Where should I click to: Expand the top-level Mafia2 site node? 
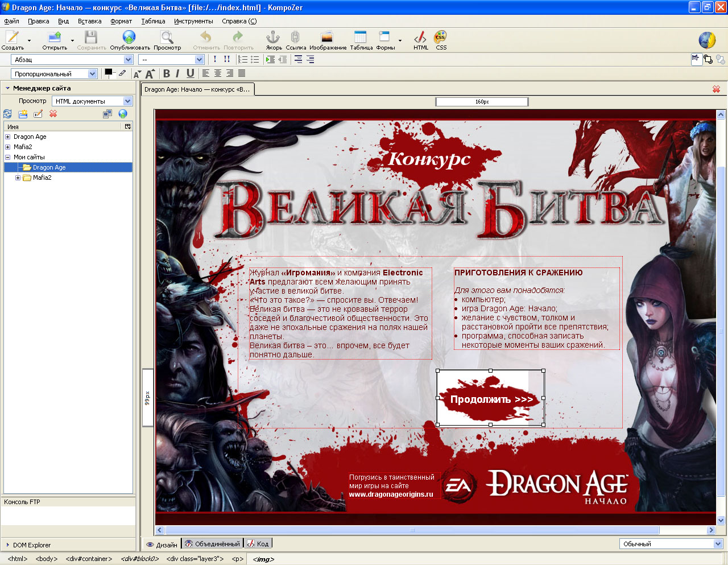7,147
